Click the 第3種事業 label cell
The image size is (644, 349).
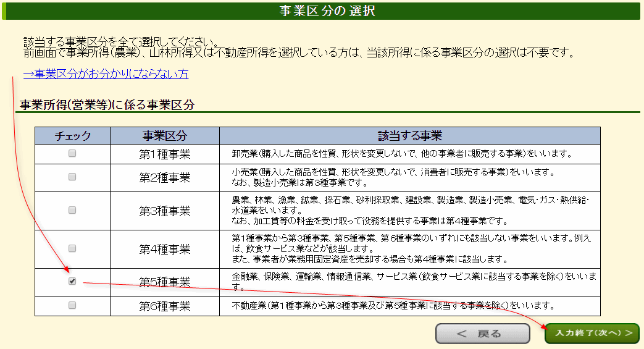click(164, 211)
